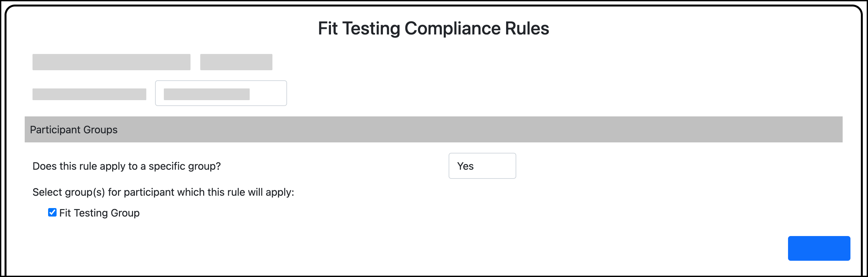
Task: Click the gray Participant Groups bar
Action: (x=433, y=129)
